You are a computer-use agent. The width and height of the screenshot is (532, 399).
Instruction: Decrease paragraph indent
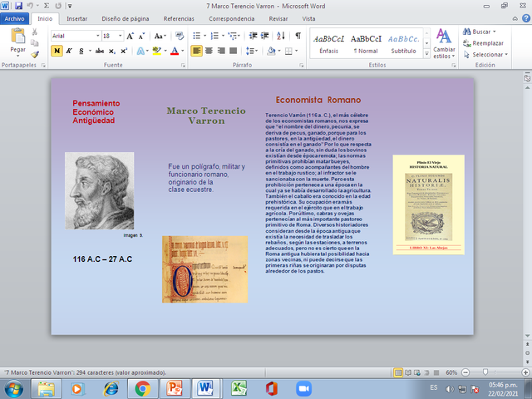(253, 36)
